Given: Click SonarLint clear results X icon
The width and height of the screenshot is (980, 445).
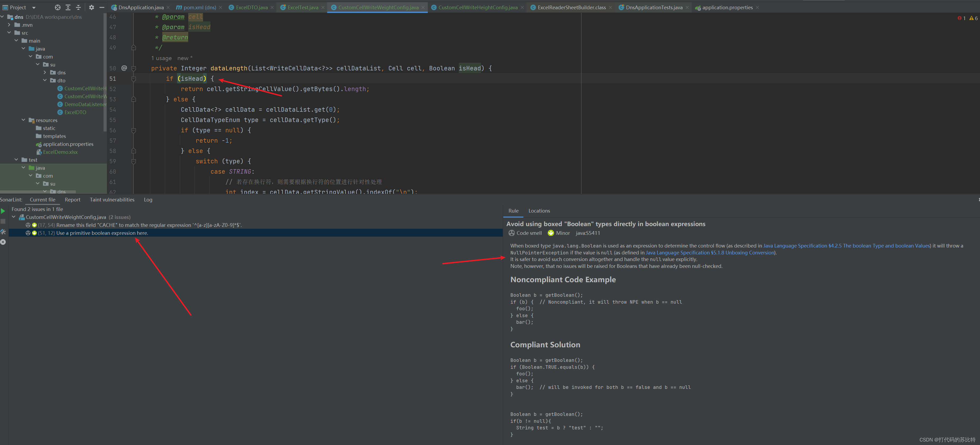Looking at the screenshot, I should pos(3,242).
